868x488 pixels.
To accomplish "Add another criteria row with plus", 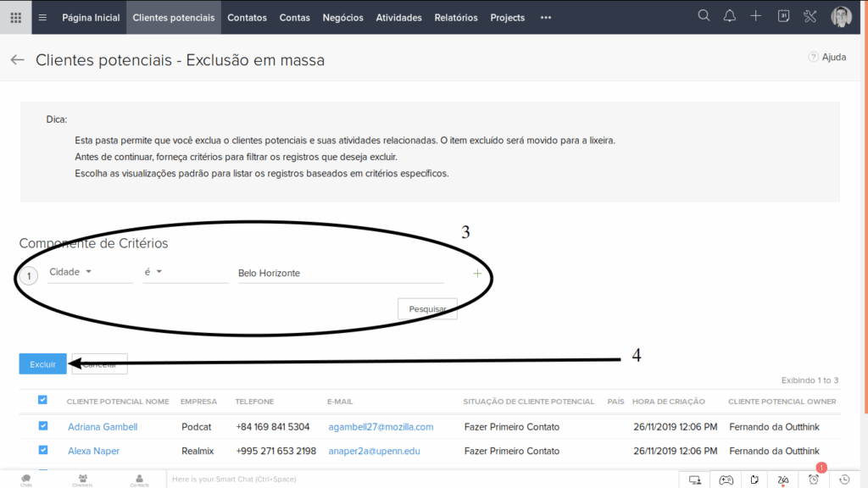I will [x=477, y=274].
